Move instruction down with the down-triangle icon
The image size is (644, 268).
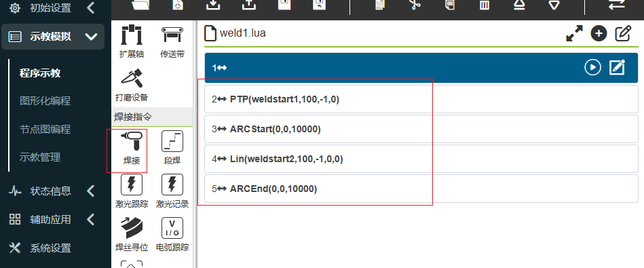(554, 4)
